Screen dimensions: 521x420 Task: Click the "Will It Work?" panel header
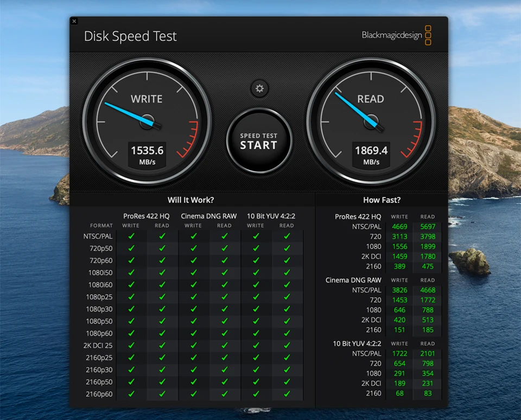pyautogui.click(x=190, y=200)
